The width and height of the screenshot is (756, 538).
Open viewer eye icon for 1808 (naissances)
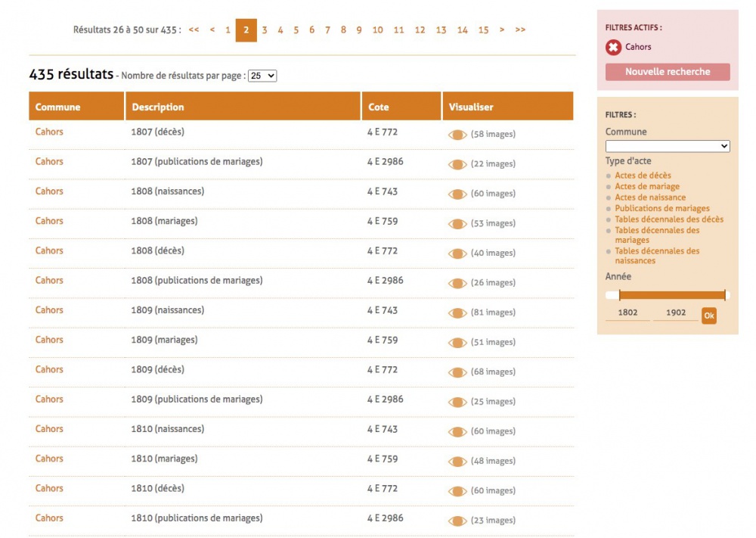point(457,194)
